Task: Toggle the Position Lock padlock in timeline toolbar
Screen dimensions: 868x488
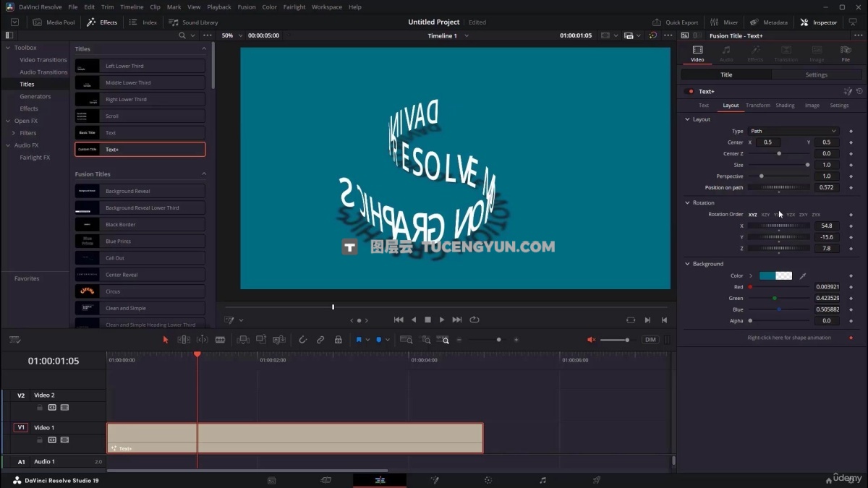Action: click(338, 340)
